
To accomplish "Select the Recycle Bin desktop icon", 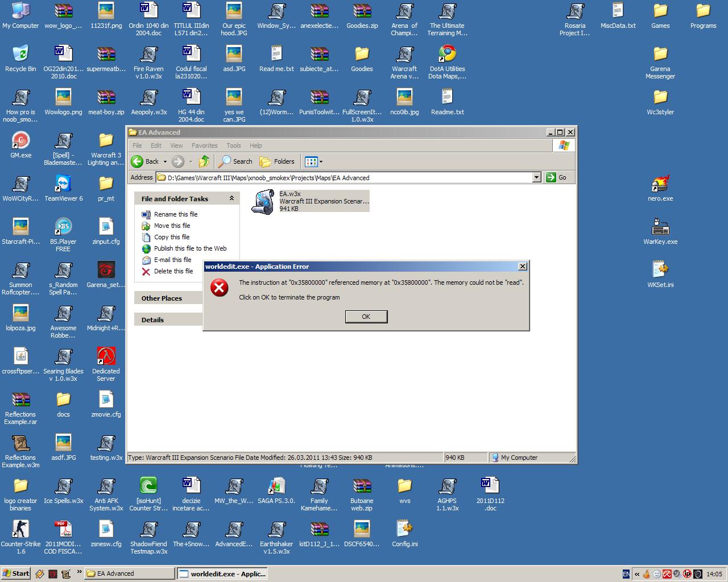I will [x=20, y=59].
